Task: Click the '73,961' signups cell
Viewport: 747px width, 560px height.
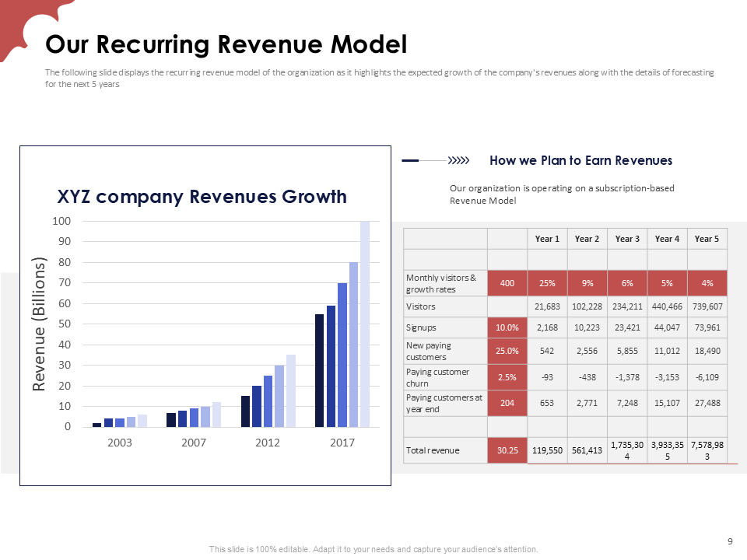Action: click(x=707, y=327)
